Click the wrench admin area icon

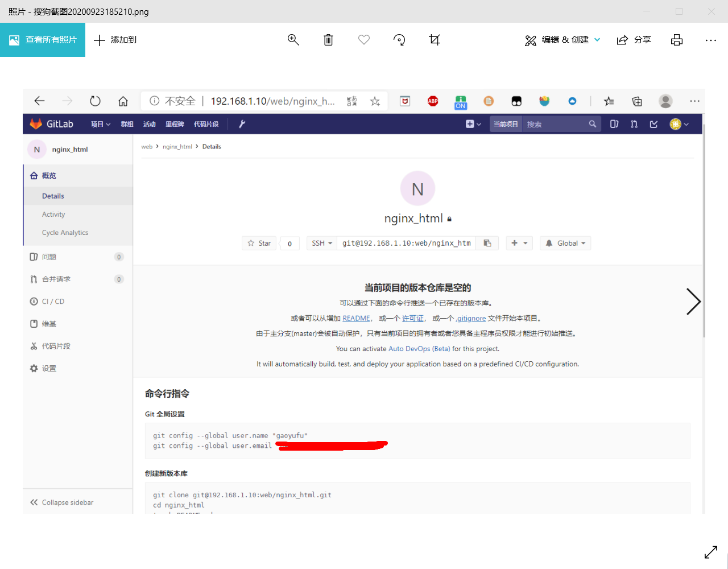(242, 124)
